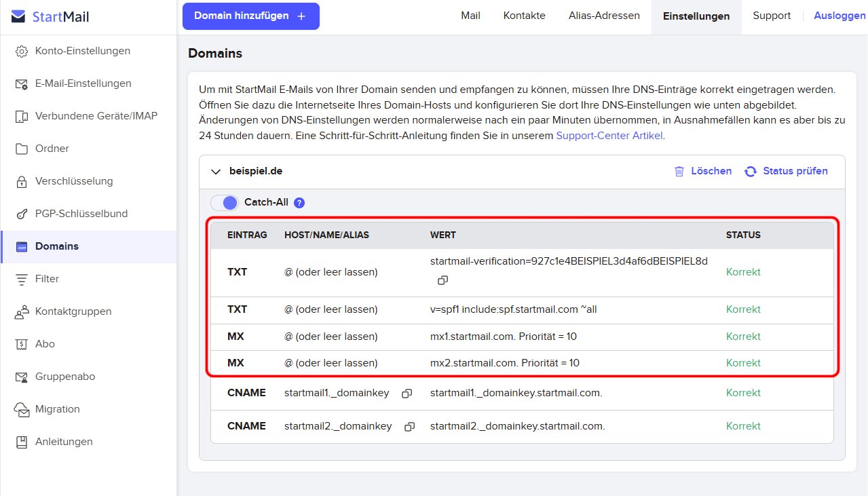868x496 pixels.
Task: Click the EINTRAG column header
Action: (247, 235)
